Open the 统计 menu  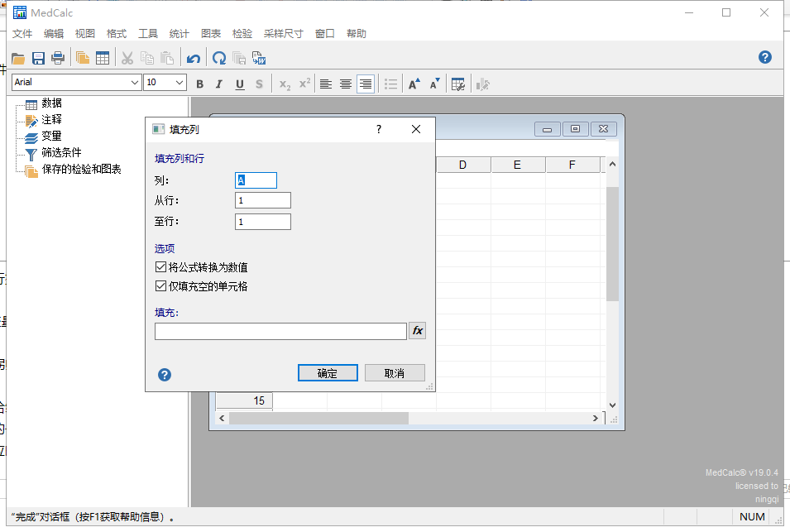pyautogui.click(x=179, y=34)
